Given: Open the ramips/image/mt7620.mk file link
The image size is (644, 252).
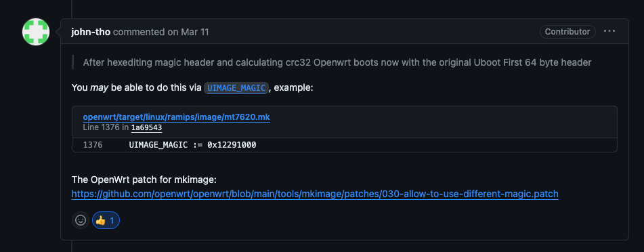Looking at the screenshot, I should 177,117.
